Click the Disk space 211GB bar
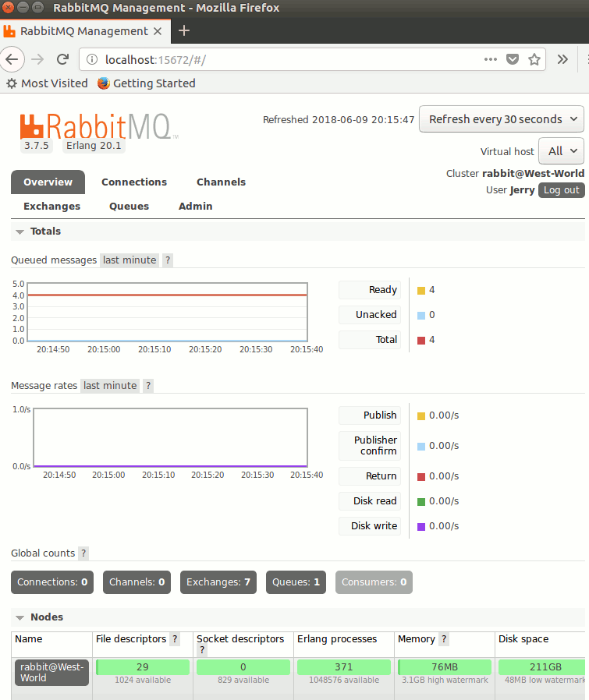The image size is (589, 700). (542, 667)
